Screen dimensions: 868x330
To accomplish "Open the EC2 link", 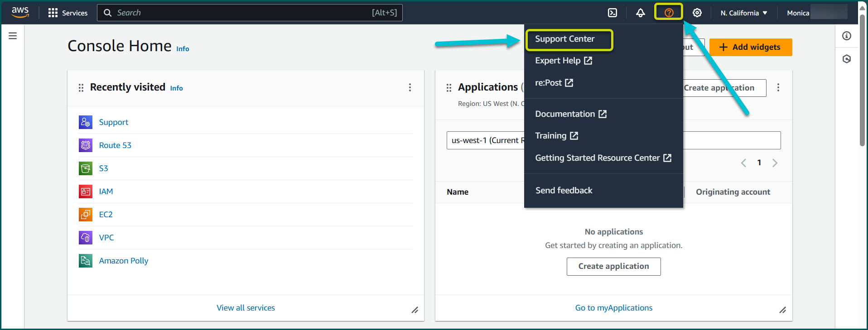I will 106,215.
